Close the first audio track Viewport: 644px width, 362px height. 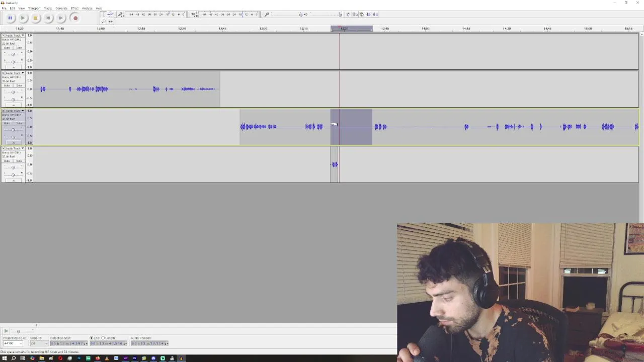click(4, 35)
